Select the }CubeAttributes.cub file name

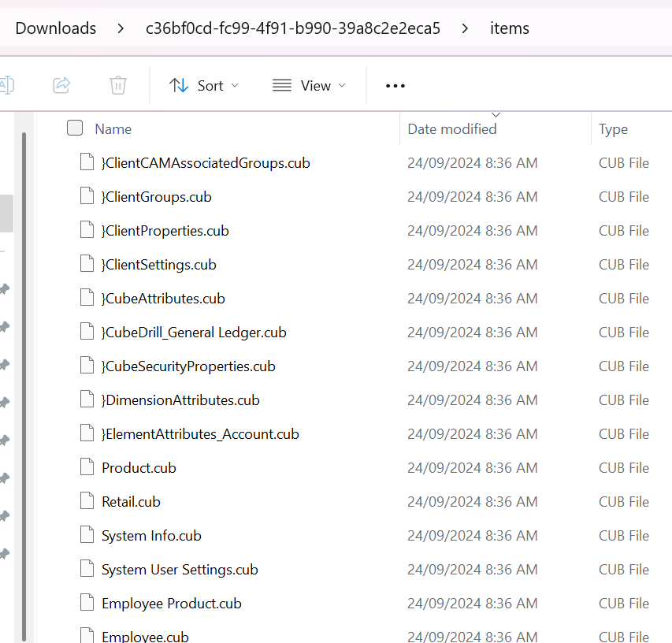click(163, 299)
